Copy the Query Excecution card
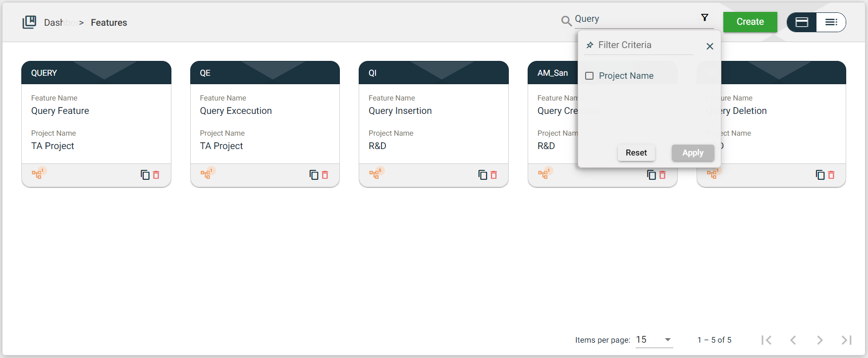Image resolution: width=868 pixels, height=358 pixels. 314,175
